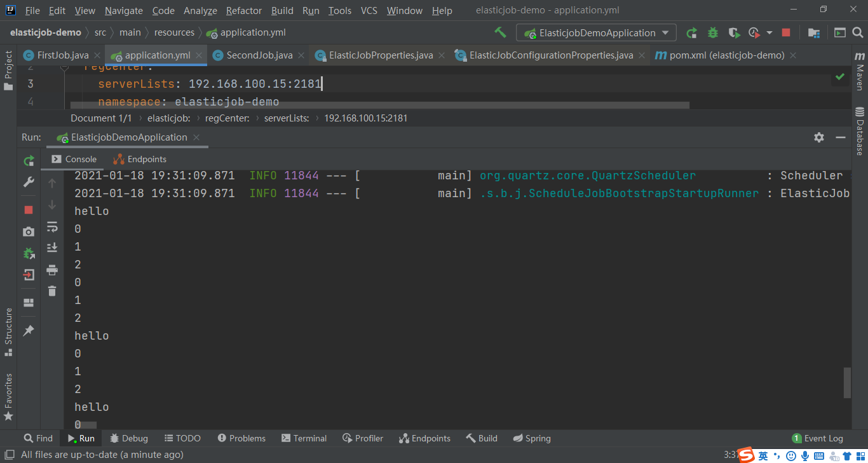This screenshot has height=463, width=868.
Task: Click resources breadcrumb in navigation bar
Action: [174, 32]
